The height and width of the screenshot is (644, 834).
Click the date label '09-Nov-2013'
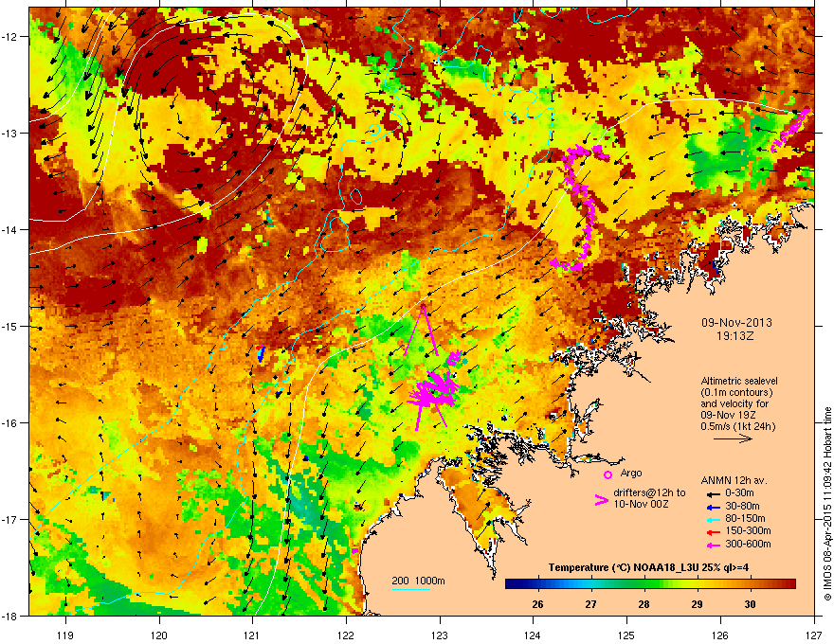[736, 323]
